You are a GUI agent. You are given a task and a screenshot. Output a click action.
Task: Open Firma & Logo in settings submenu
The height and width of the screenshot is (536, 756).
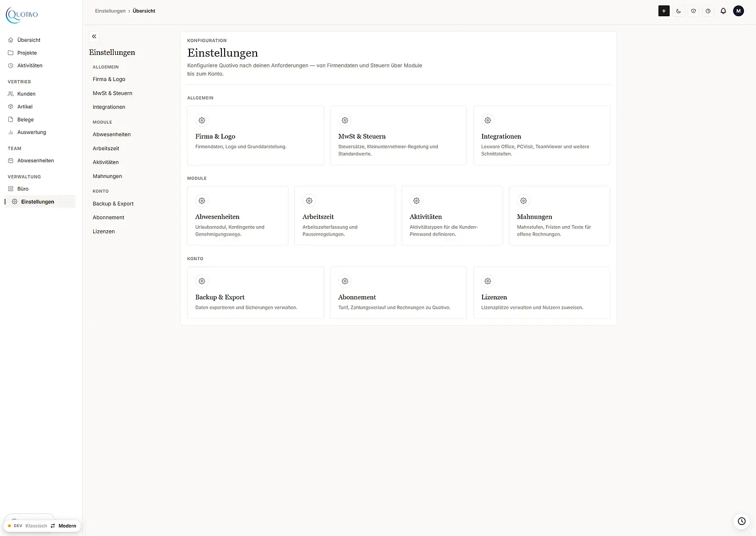[x=109, y=80]
